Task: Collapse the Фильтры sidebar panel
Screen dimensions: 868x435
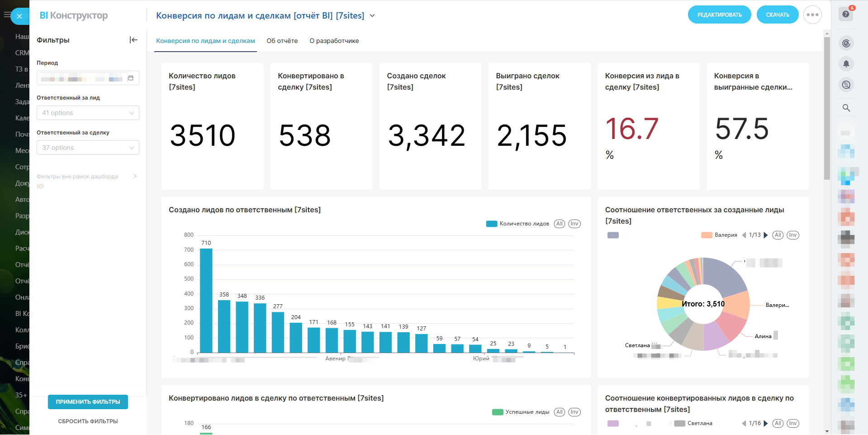Action: coord(133,40)
